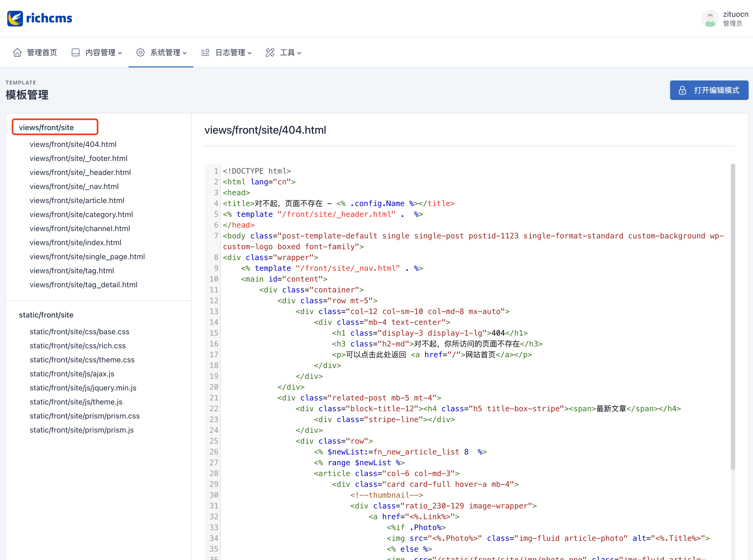The height and width of the screenshot is (560, 753).
Task: Click the 工具 crossed-tools icon
Action: coord(270,53)
